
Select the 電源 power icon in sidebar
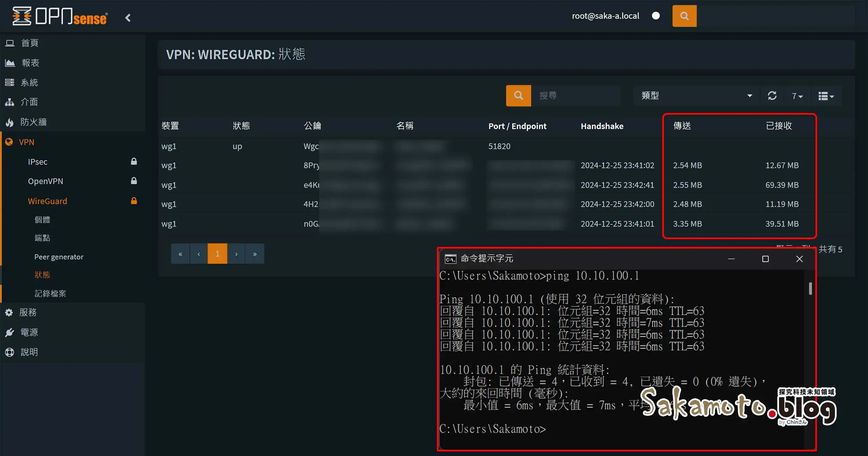10,332
